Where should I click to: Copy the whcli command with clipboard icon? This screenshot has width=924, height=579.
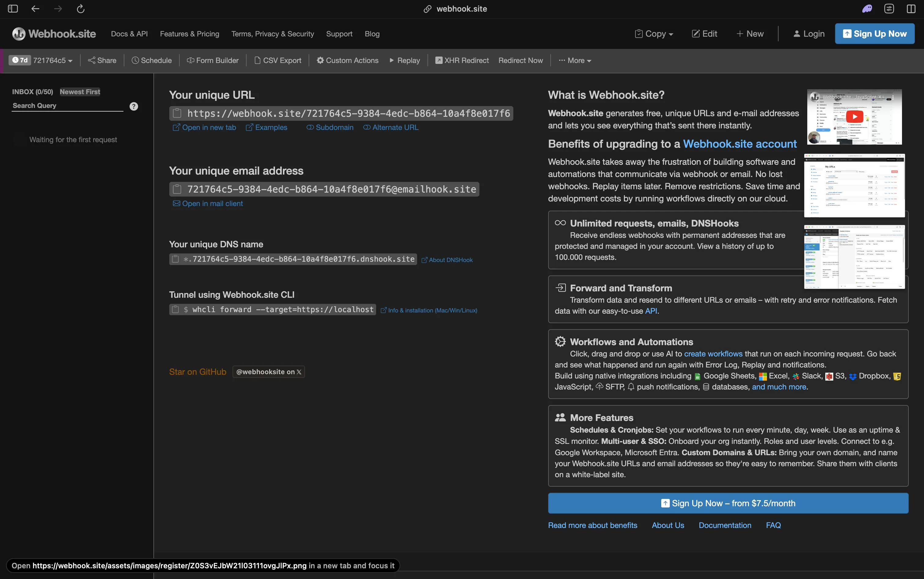point(175,309)
